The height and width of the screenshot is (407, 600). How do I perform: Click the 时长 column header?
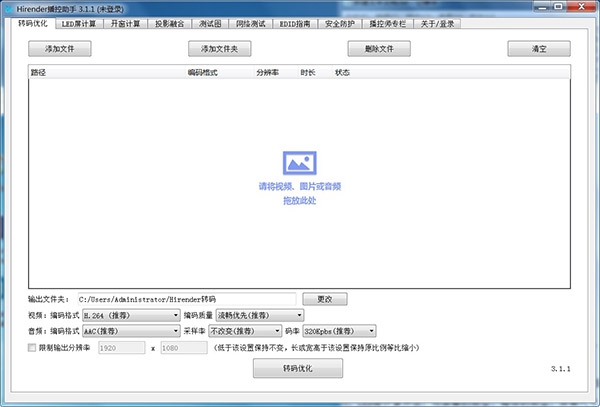tap(315, 72)
